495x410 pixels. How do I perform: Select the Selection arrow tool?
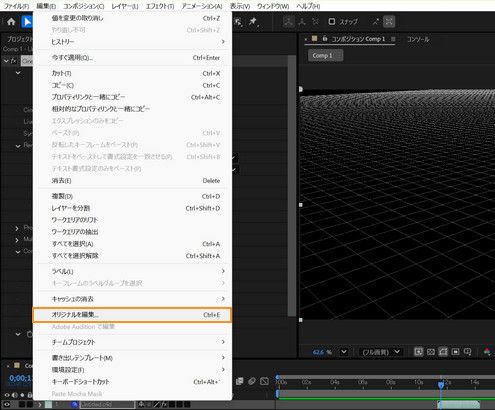[x=27, y=22]
